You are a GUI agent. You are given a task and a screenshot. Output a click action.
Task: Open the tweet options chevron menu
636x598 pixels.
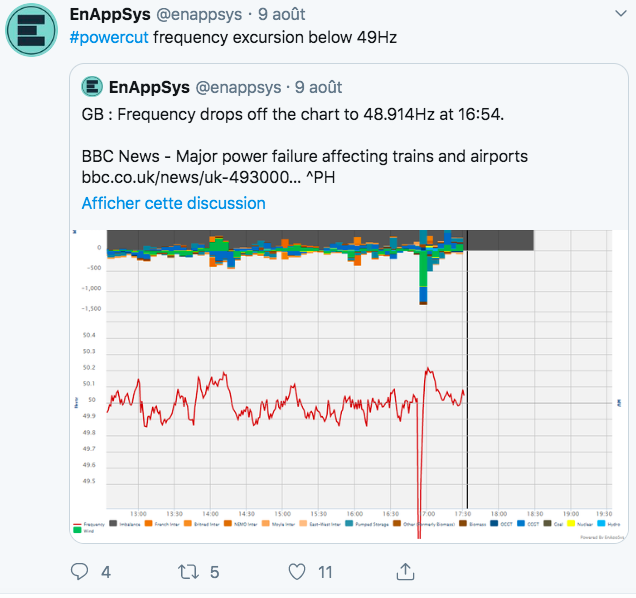point(621,14)
